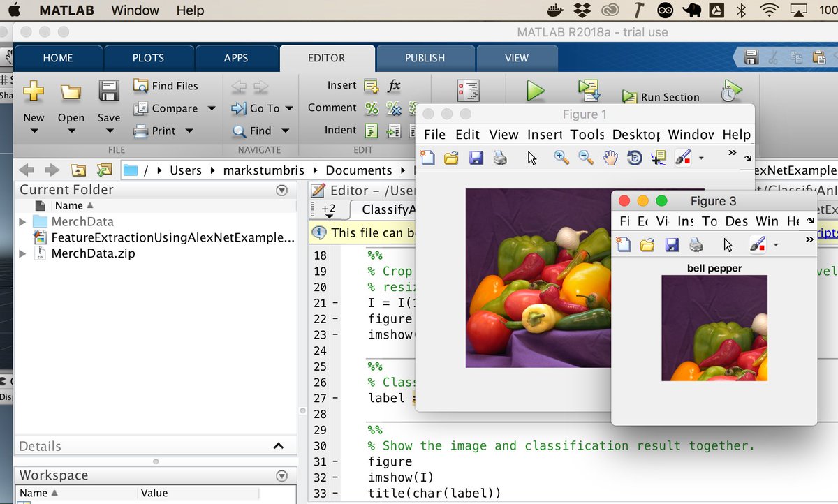838x504 pixels.
Task: Click the +2 hidden tabs dropdown
Action: (x=328, y=210)
